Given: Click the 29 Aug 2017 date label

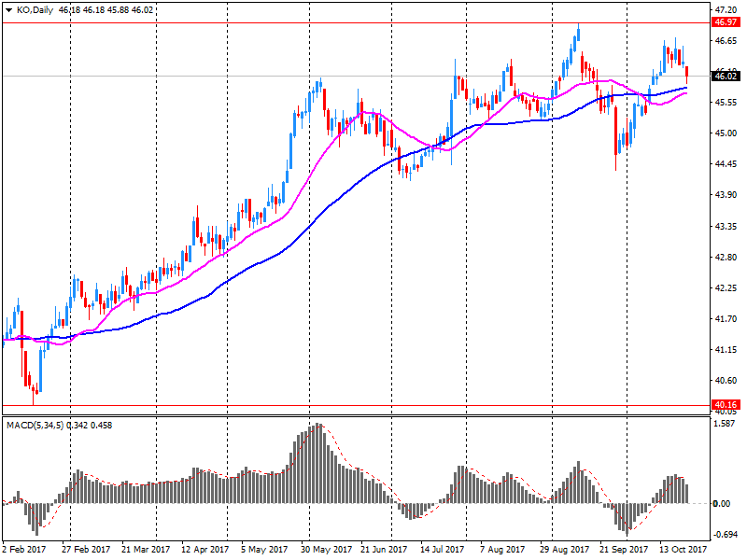Looking at the screenshot, I should (x=564, y=550).
